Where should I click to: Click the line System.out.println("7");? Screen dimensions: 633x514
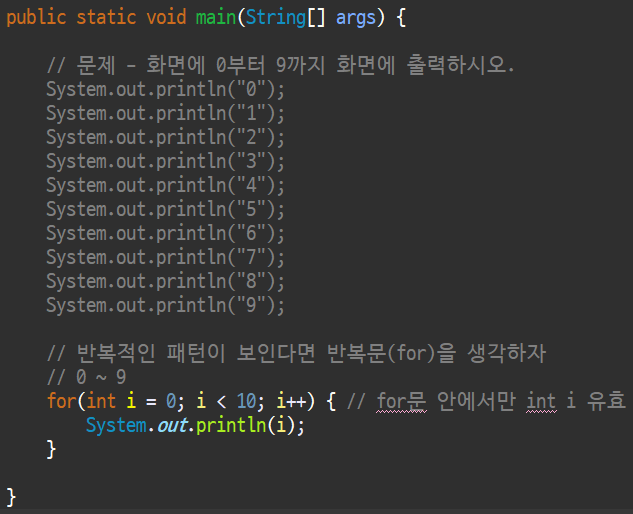click(166, 258)
